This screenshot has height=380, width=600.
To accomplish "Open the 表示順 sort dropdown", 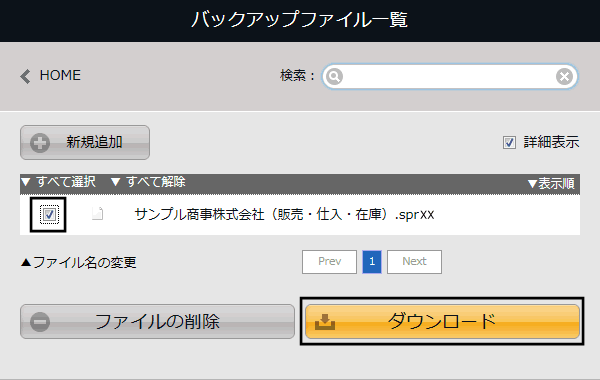I will (551, 184).
